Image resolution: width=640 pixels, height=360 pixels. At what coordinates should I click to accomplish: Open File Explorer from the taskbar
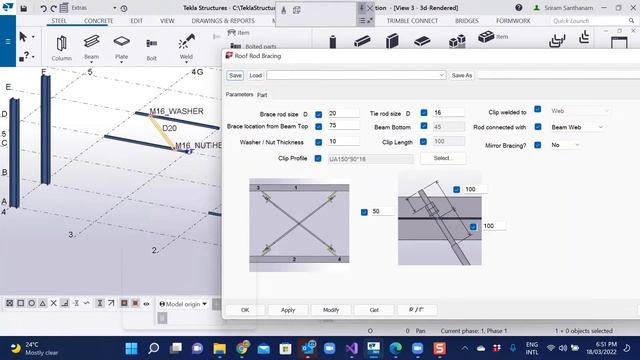tap(220, 349)
